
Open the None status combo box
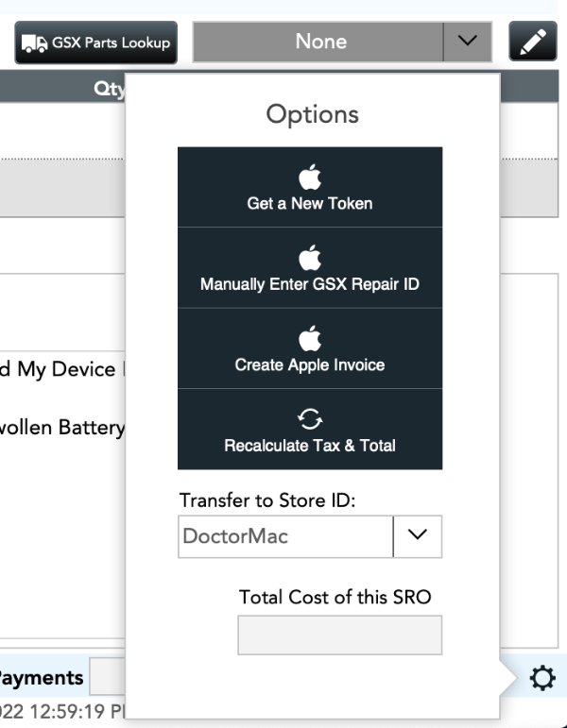point(319,42)
